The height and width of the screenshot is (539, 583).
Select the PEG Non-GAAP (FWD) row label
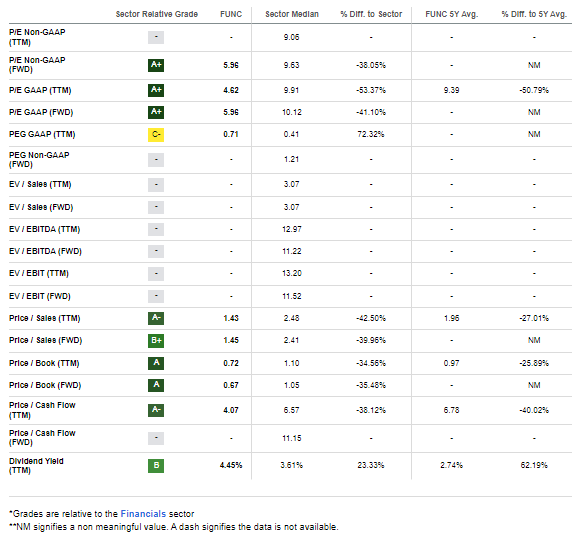(x=39, y=160)
